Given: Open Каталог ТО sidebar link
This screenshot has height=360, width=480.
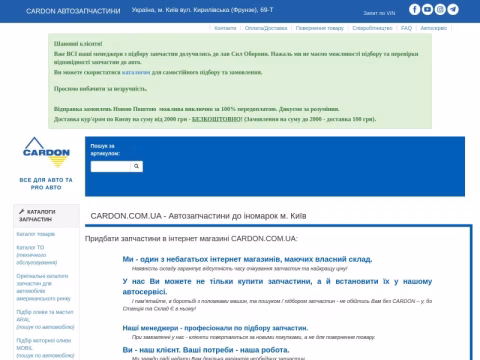Looking at the screenshot, I should (x=37, y=255).
